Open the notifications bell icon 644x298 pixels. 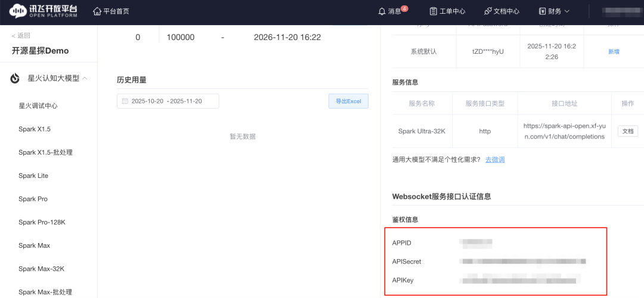pyautogui.click(x=382, y=11)
